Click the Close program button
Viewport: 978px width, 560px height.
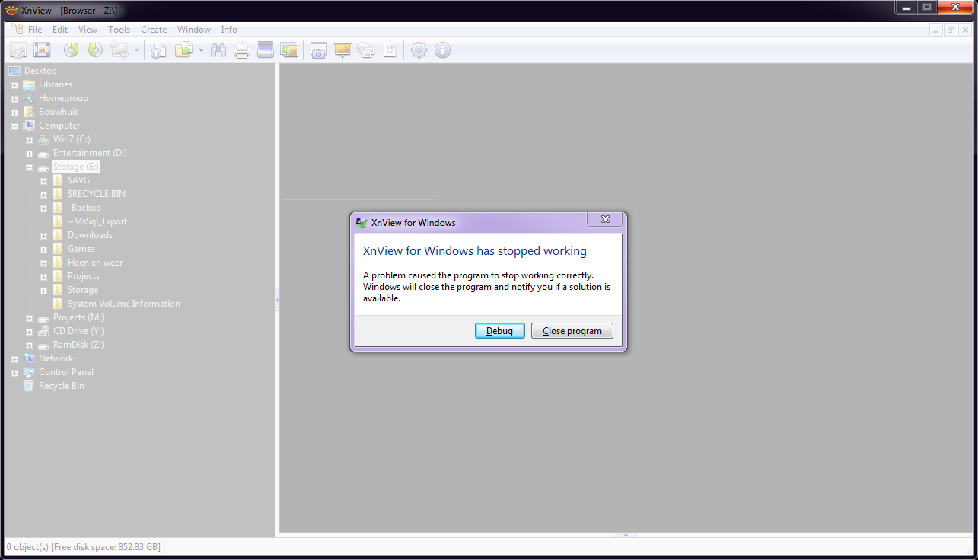coord(572,331)
